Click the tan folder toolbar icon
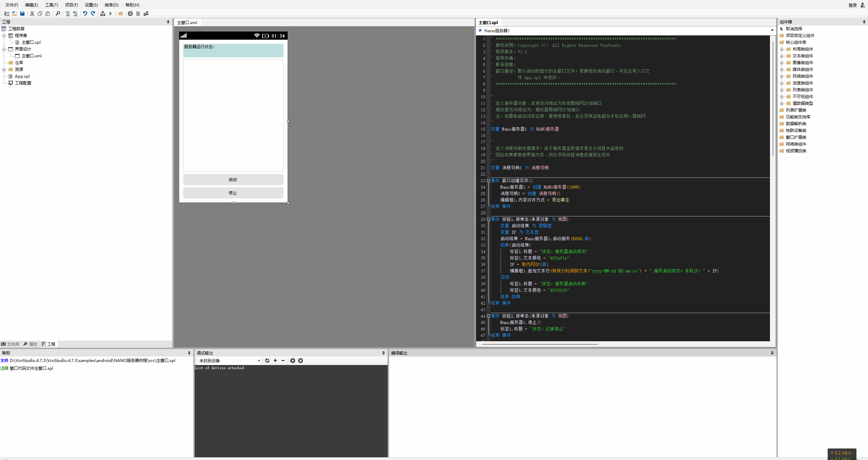Image resolution: width=868 pixels, height=460 pixels. (x=120, y=14)
